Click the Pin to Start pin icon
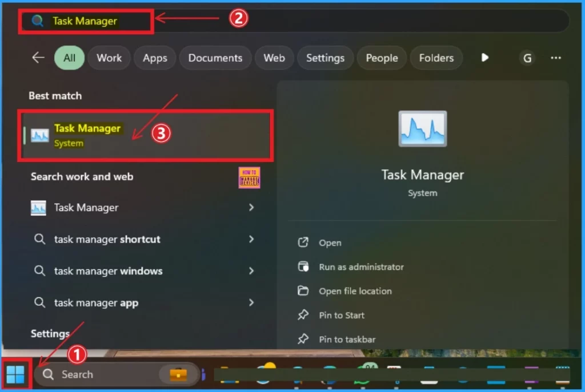 pos(303,315)
